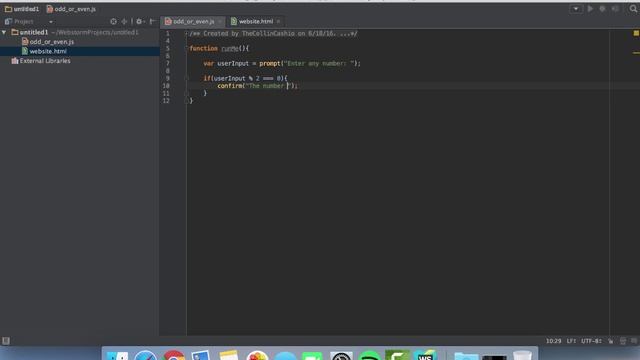The image size is (640, 360).
Task: Open Finder from the dock
Action: point(117,355)
